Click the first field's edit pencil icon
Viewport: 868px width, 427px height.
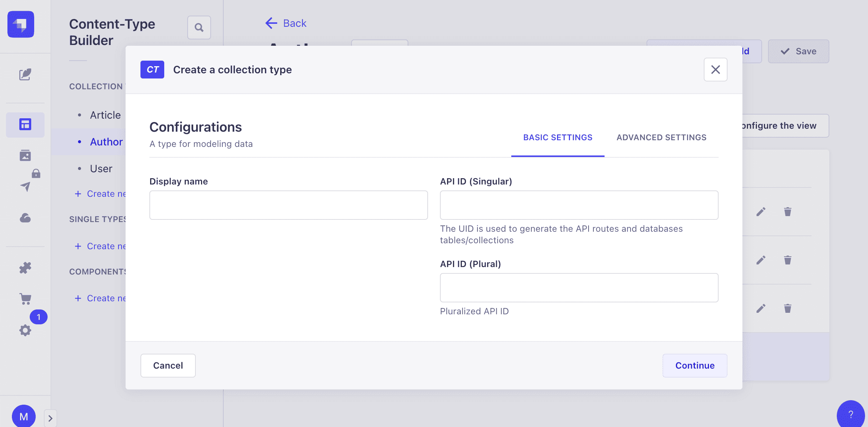tap(761, 212)
